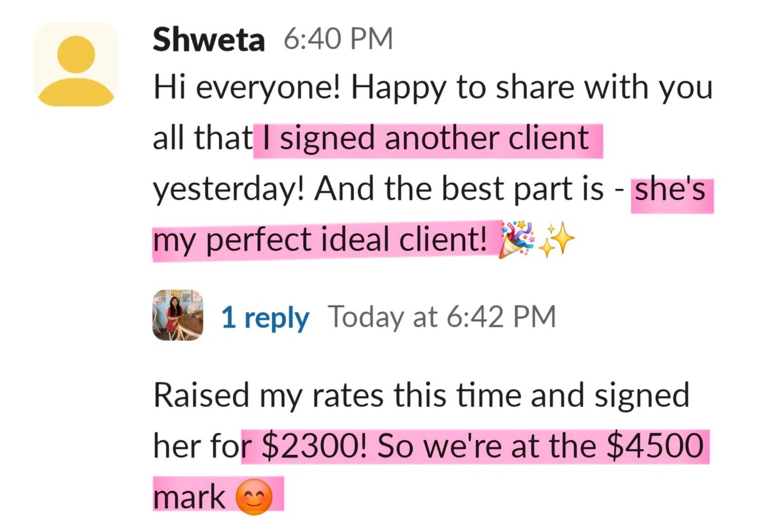Click the "Happy to share with you" text
This screenshot has width=762, height=532.
coord(531,88)
